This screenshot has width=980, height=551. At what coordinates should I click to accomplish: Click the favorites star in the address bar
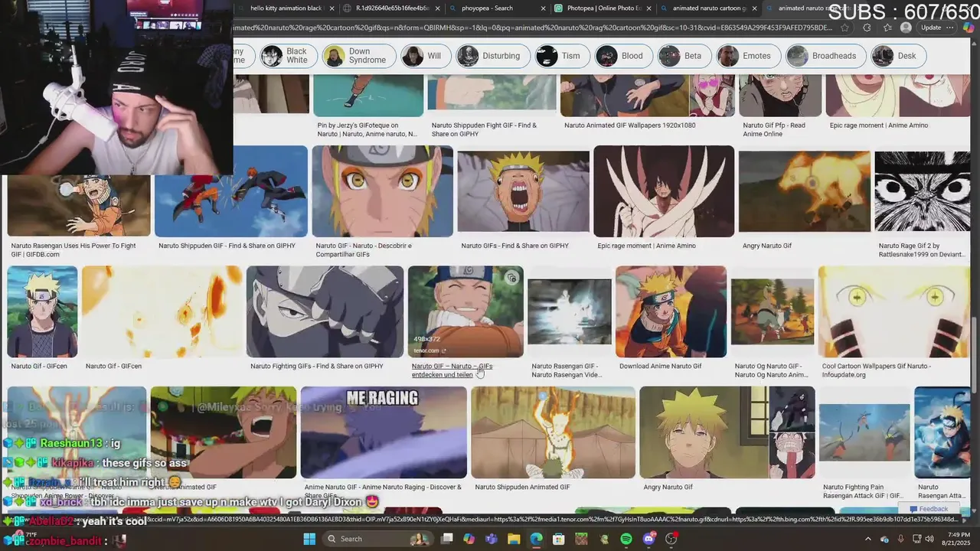point(844,28)
